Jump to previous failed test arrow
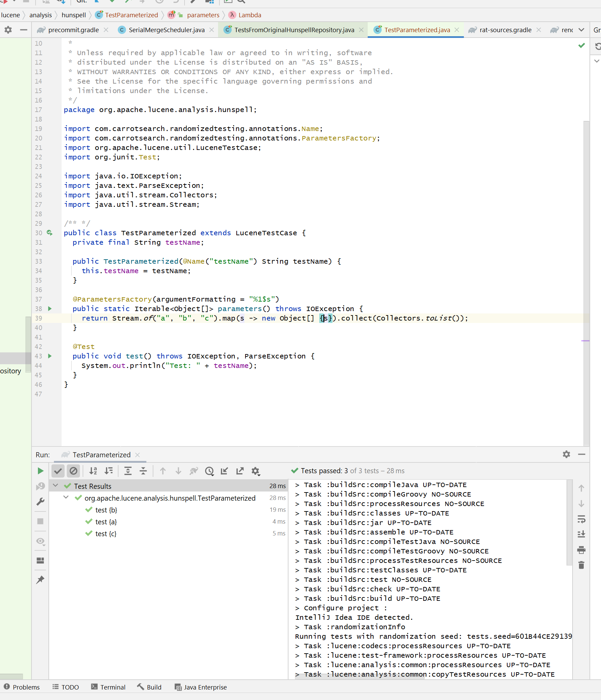The image size is (601, 700). coord(163,471)
